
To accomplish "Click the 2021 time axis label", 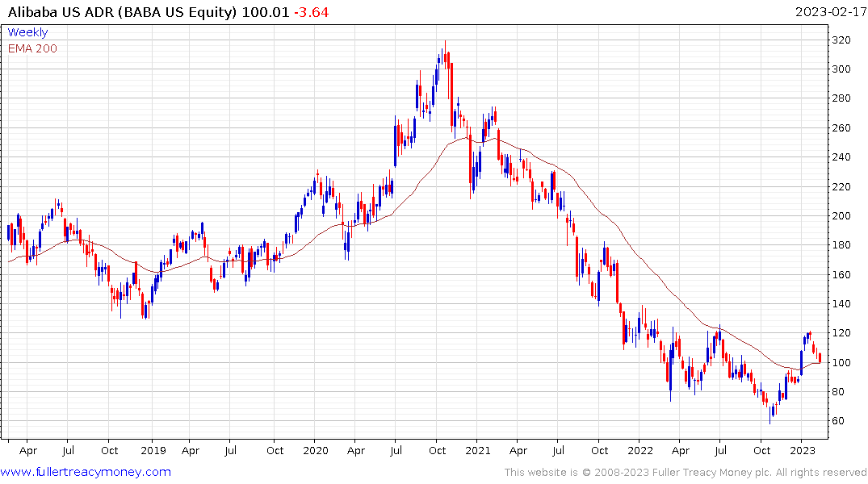I will [x=478, y=450].
